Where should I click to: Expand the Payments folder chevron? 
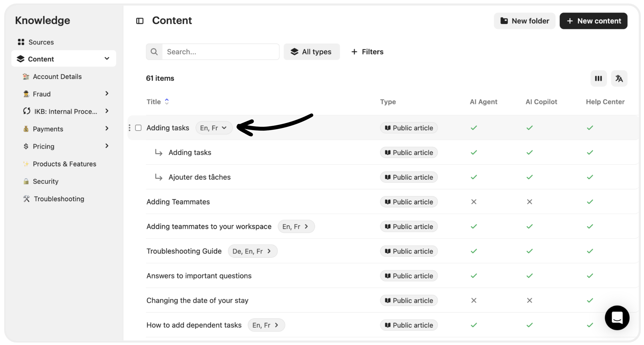coord(107,129)
